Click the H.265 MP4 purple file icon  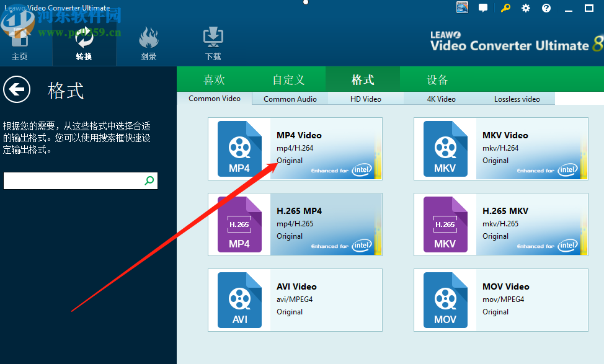[x=239, y=224]
